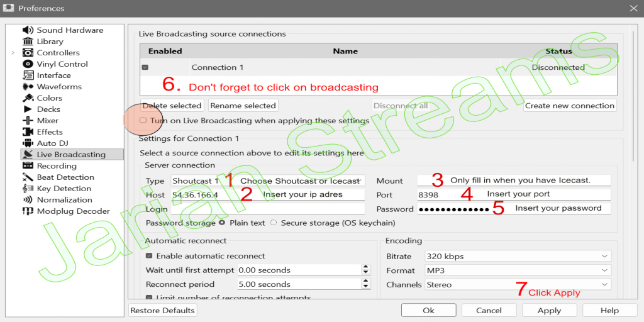644x322 pixels.
Task: Click Create new connection button
Action: pos(569,106)
